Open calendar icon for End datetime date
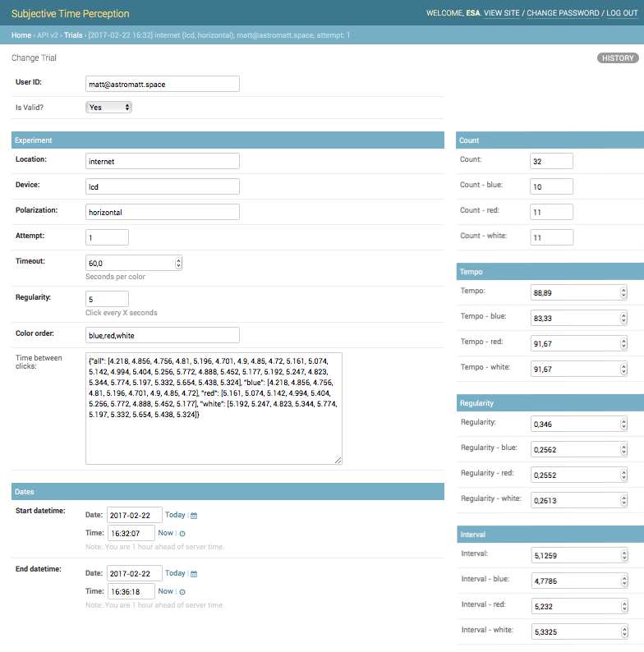 194,574
